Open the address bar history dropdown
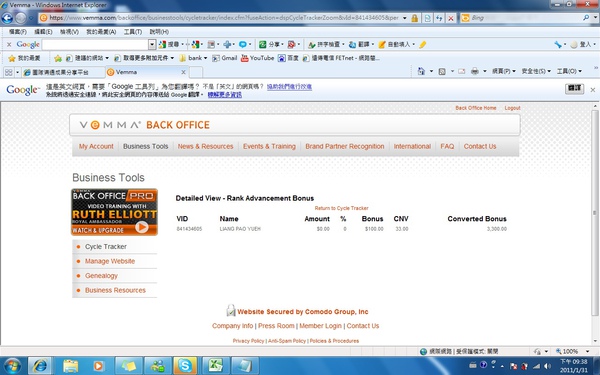The height and width of the screenshot is (375, 600). point(404,18)
